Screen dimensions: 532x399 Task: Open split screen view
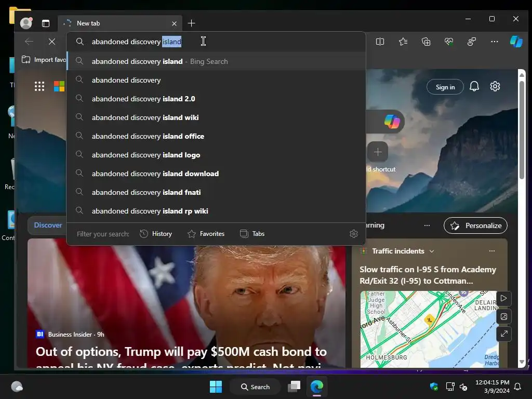click(380, 42)
